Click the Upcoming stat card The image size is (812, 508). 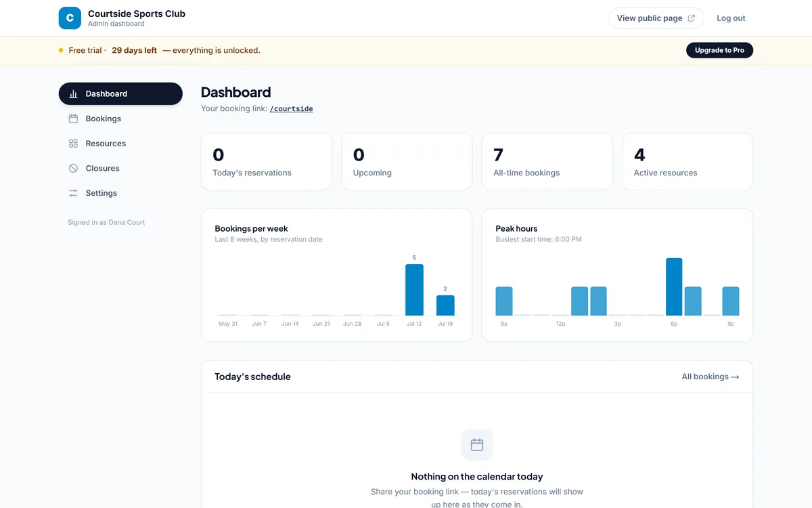(x=407, y=161)
